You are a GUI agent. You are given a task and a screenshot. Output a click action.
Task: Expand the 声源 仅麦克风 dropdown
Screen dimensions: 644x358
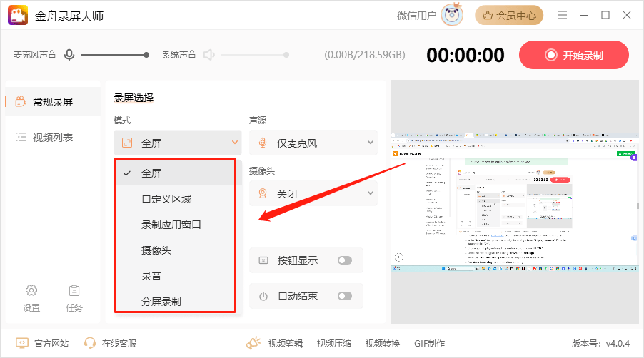click(x=313, y=143)
